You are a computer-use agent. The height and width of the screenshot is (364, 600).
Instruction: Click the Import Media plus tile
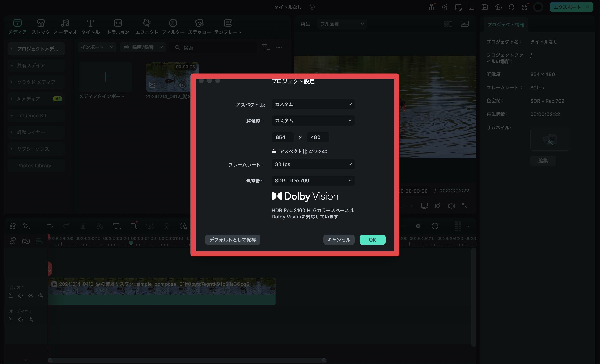point(105,77)
